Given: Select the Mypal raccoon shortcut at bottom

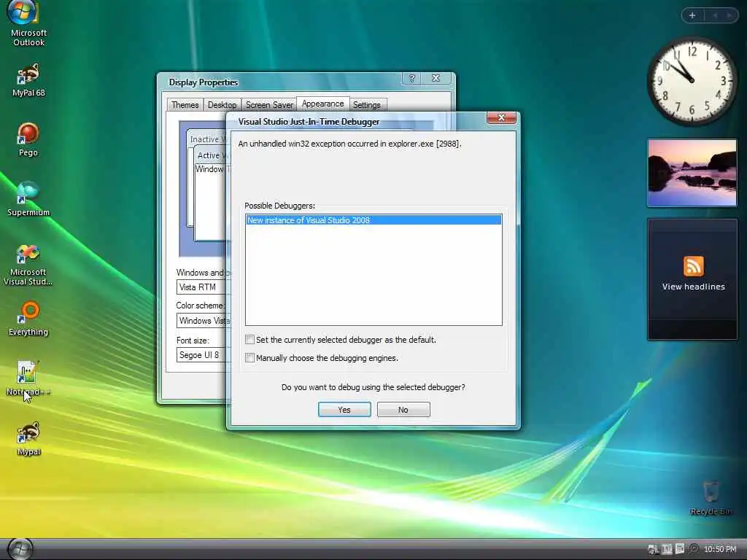Looking at the screenshot, I should (28, 438).
